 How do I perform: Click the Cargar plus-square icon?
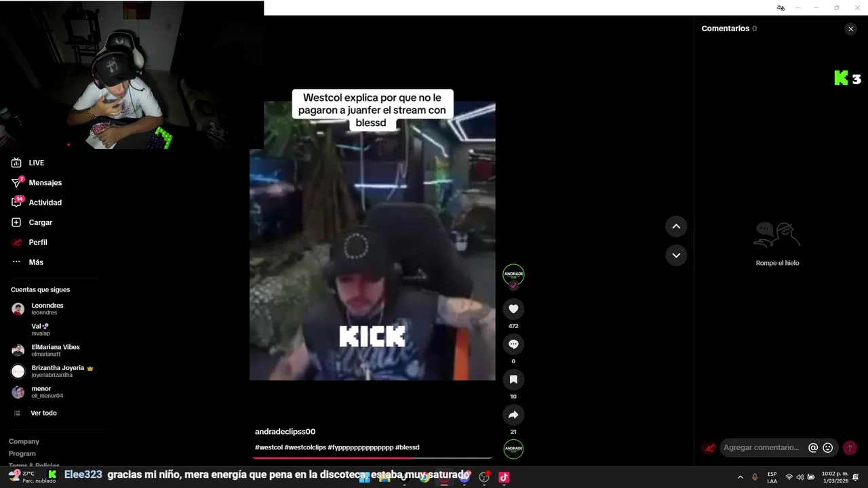(16, 222)
